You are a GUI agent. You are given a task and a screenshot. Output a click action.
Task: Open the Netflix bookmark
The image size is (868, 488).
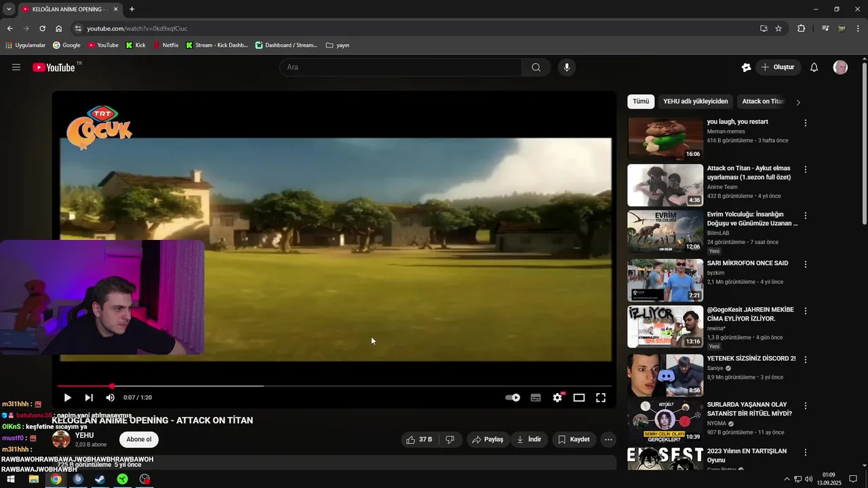click(165, 45)
